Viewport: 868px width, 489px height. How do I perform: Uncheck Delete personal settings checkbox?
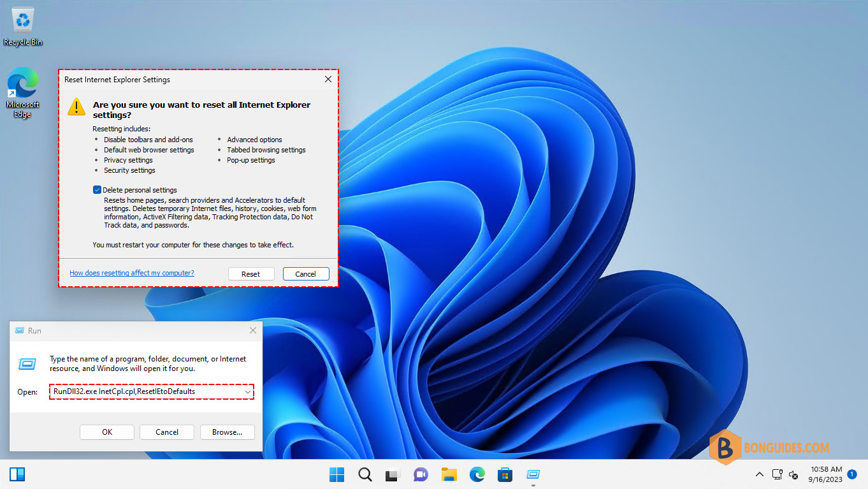97,190
